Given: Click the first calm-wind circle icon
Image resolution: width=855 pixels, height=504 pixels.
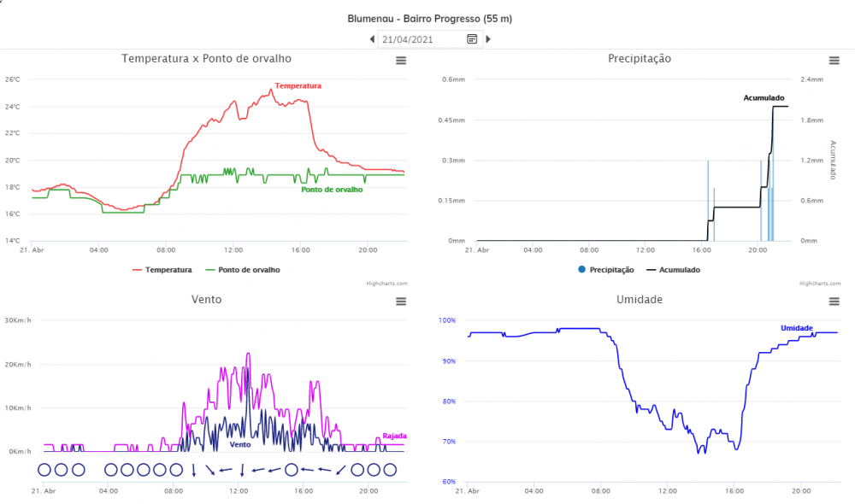Looking at the screenshot, I should pos(45,469).
